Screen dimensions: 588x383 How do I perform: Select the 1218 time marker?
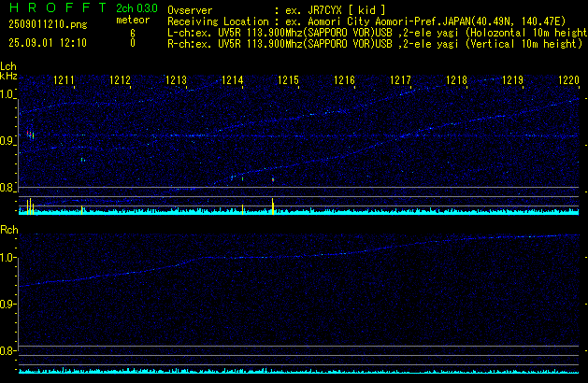coord(456,80)
